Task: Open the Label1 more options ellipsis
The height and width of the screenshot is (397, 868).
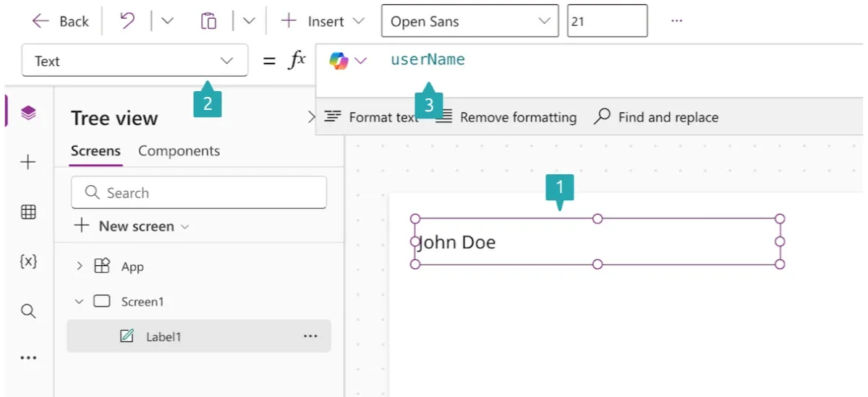Action: 310,336
